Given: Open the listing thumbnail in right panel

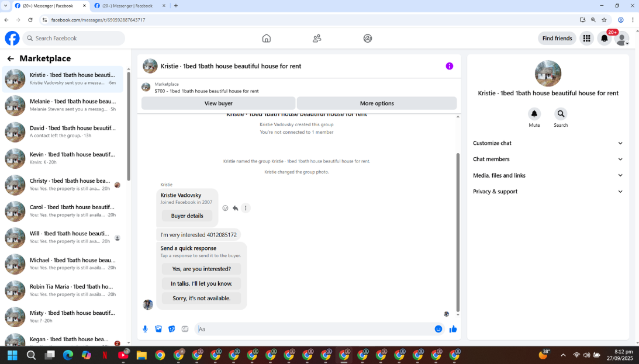Looking at the screenshot, I should click(x=548, y=73).
